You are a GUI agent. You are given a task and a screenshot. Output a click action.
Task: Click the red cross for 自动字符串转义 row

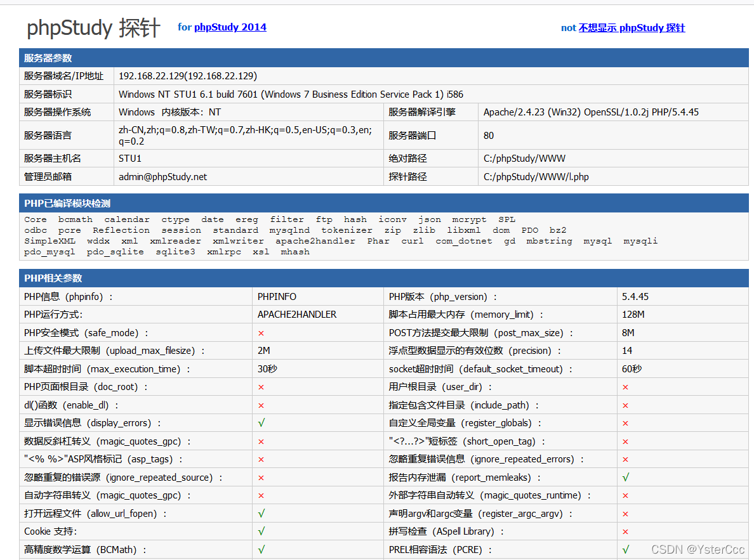(x=261, y=495)
